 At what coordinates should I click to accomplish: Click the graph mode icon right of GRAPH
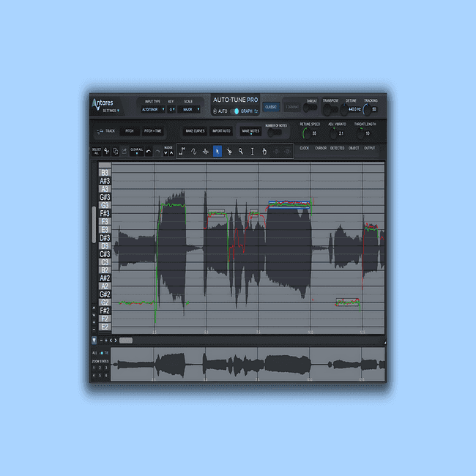click(x=256, y=111)
